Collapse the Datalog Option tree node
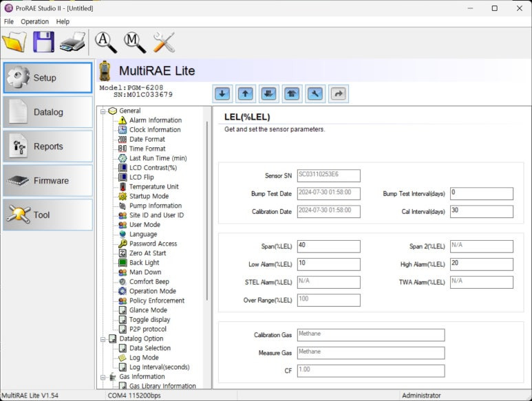Viewport: 532px width, 401px height. [103, 339]
